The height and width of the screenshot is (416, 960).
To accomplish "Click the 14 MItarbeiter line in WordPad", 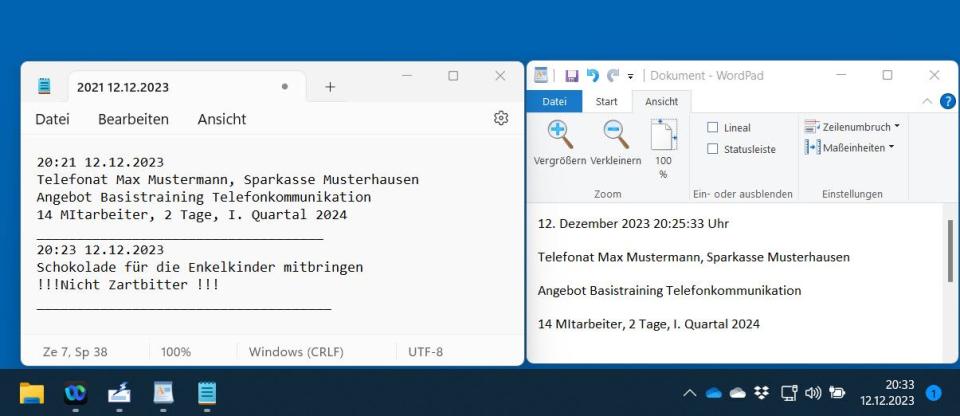I will click(648, 324).
